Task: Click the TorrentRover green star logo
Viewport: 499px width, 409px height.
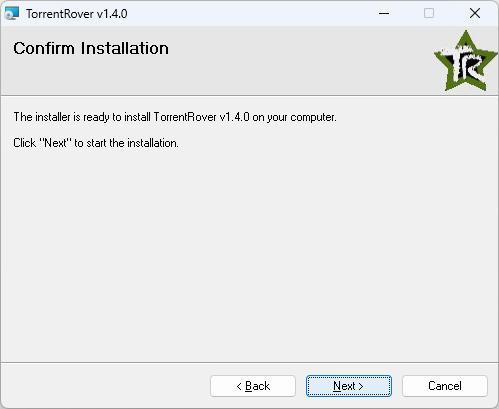Action: click(x=466, y=61)
